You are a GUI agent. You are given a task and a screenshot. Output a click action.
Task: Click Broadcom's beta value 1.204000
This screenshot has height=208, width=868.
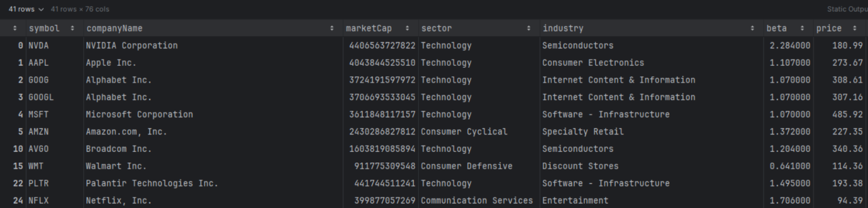coord(790,149)
